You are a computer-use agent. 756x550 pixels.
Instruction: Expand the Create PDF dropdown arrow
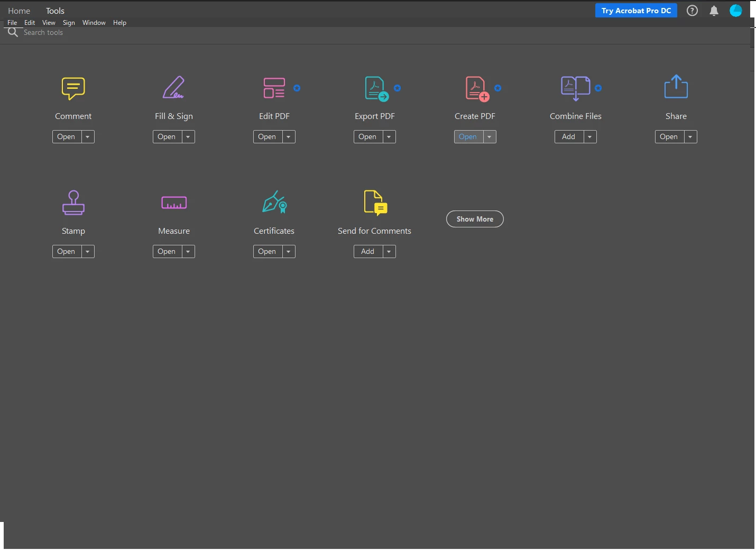[490, 137]
